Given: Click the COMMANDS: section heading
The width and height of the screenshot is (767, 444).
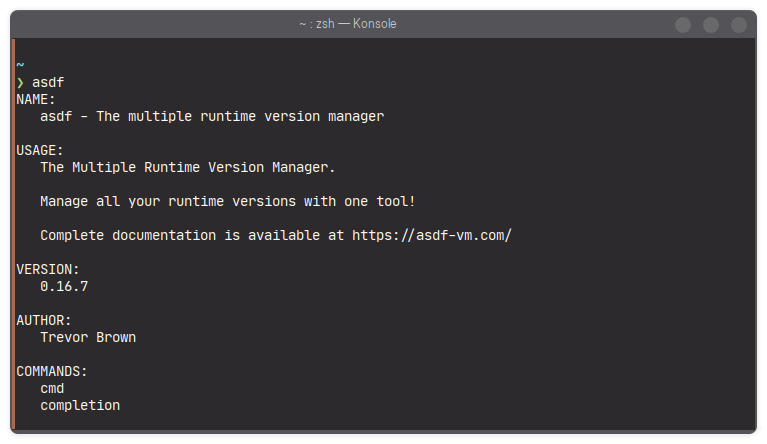Looking at the screenshot, I should (52, 371).
